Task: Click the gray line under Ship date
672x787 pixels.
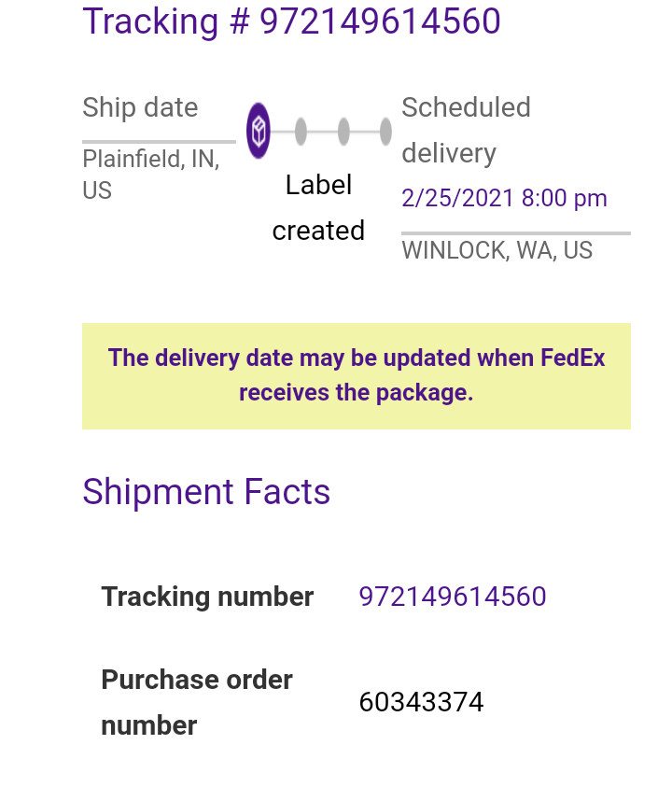Action: 159,142
